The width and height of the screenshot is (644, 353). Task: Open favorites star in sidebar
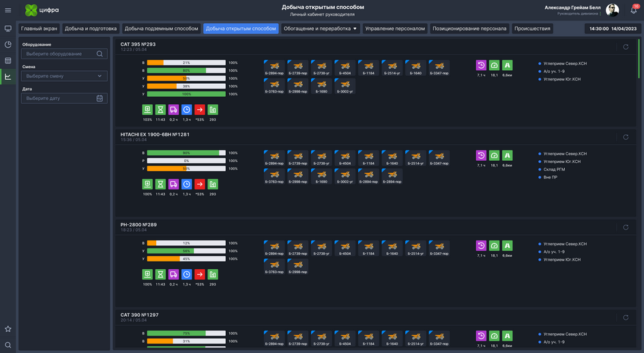(x=8, y=329)
